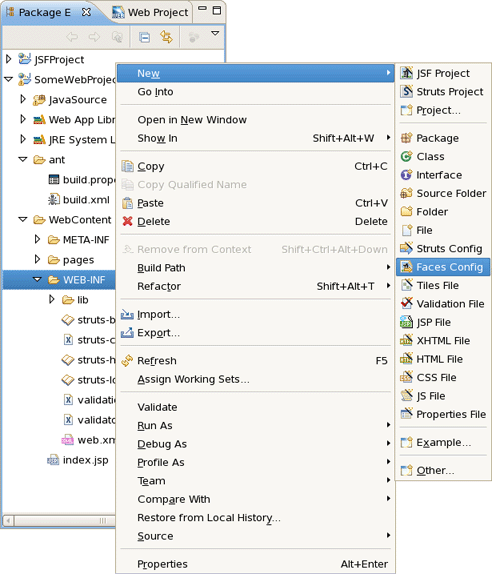
Task: Collapse the SomeWebProject tree node
Action: (8, 79)
